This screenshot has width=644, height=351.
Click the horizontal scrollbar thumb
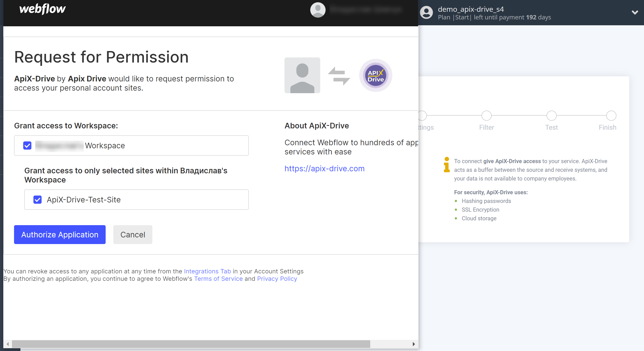tap(191, 344)
